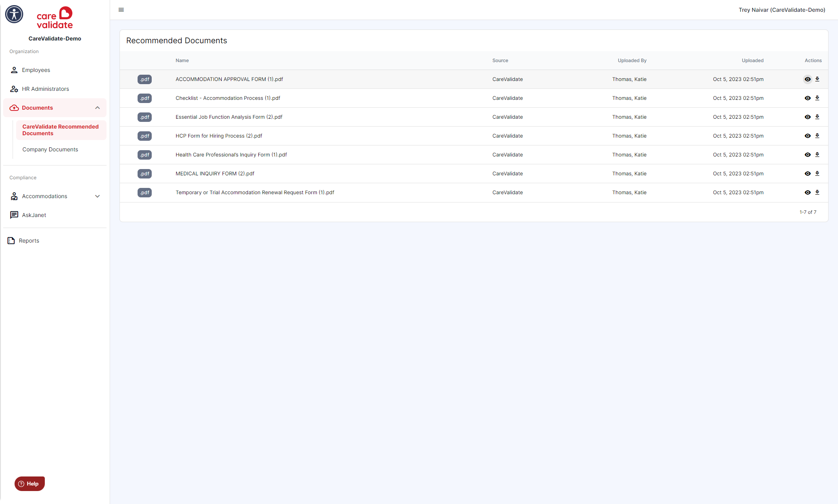The image size is (838, 504).
Task: Click the AskJanet chat bubble icon
Action: (x=14, y=215)
